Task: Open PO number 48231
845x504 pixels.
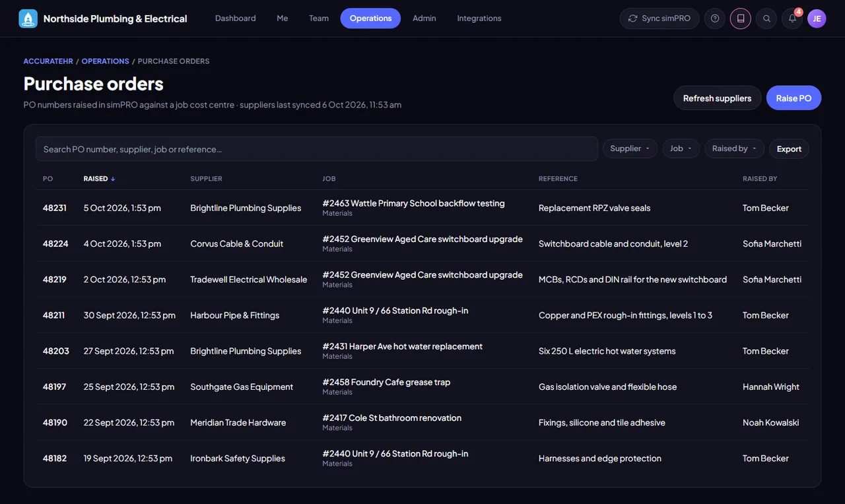Action: (x=55, y=208)
